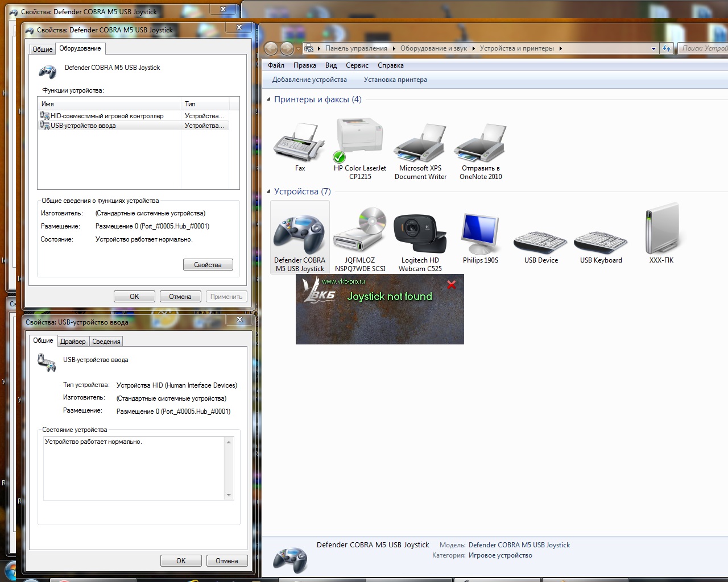Open the Вид menu
This screenshot has height=582, width=728.
point(331,65)
